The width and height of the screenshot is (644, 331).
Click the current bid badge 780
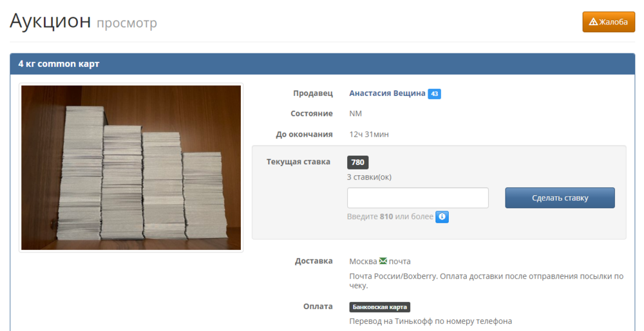[357, 162]
